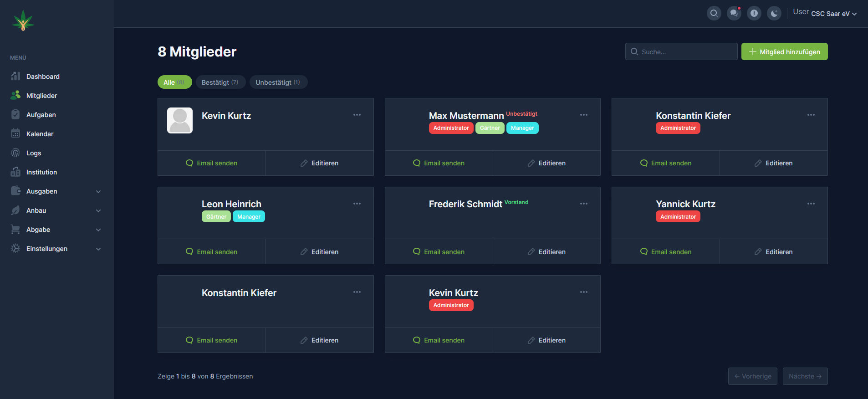This screenshot has width=868, height=399.
Task: Click Email senden on Kevin Kurtz avatar card
Action: 212,163
